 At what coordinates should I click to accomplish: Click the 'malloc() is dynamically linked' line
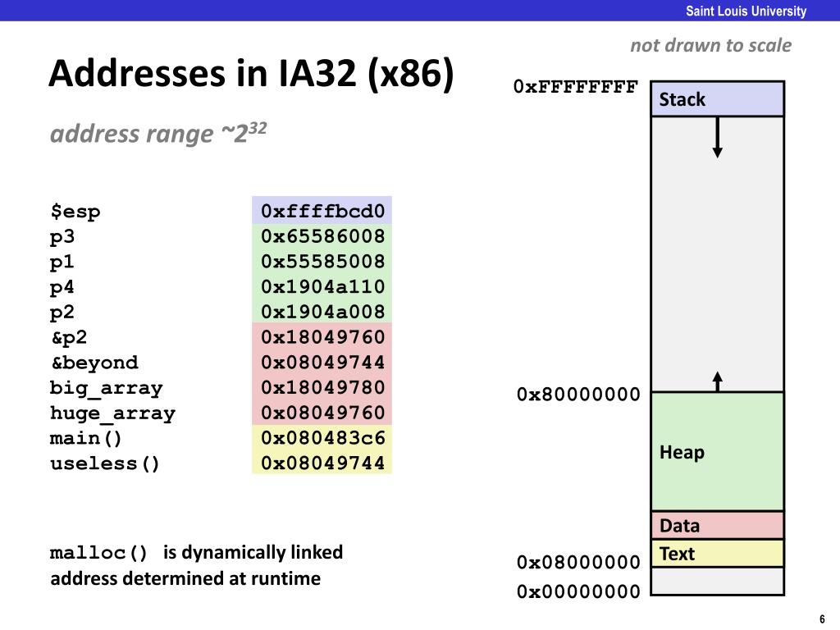pos(196,552)
